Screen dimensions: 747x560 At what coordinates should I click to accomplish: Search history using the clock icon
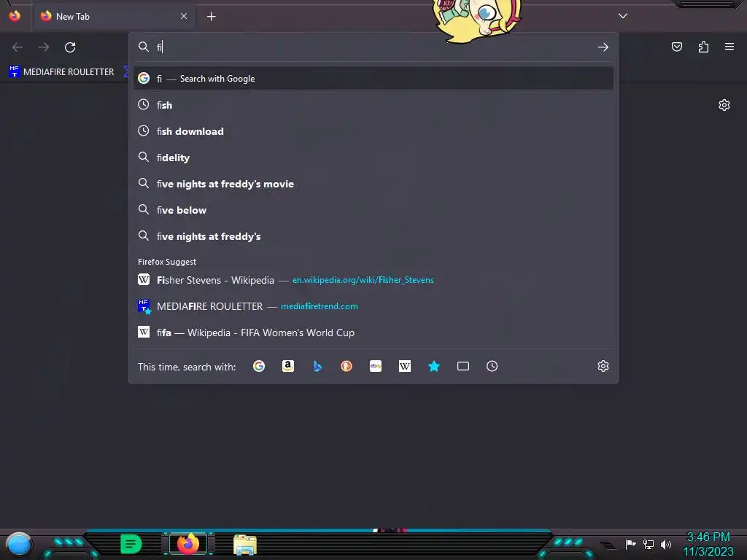[492, 366]
